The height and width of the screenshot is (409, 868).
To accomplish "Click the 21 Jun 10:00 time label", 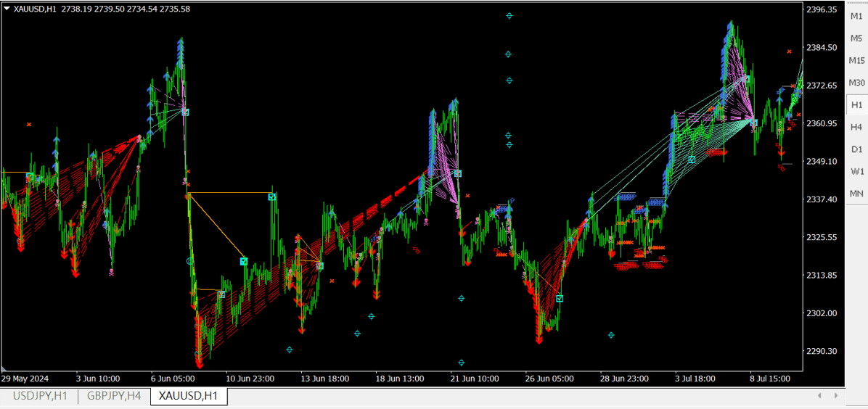I will 475,379.
